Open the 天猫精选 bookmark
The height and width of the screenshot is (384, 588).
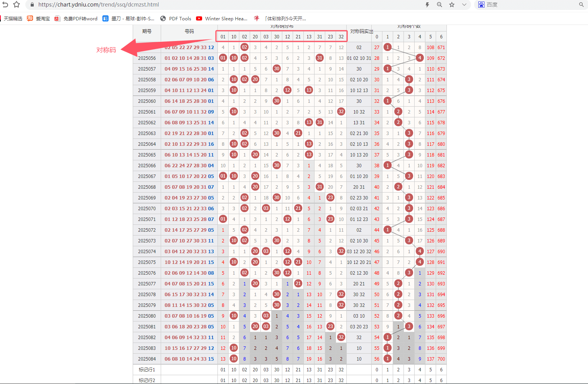point(13,18)
